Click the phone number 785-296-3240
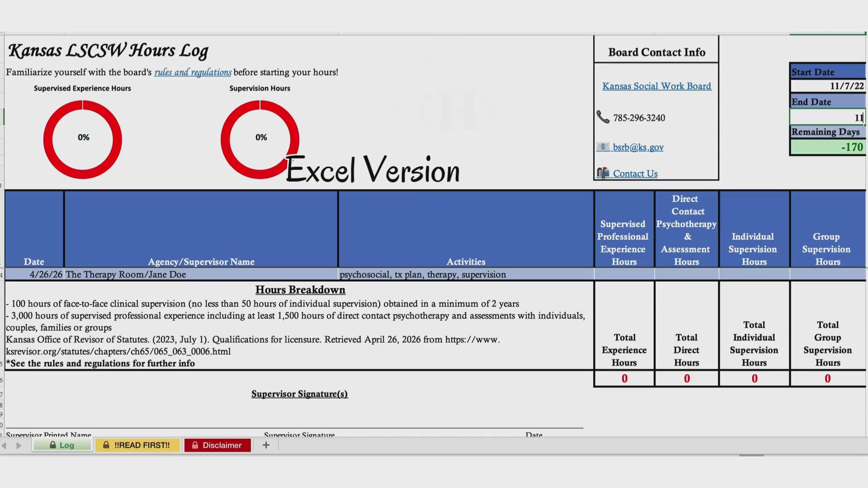Image resolution: width=868 pixels, height=488 pixels. pyautogui.click(x=639, y=118)
